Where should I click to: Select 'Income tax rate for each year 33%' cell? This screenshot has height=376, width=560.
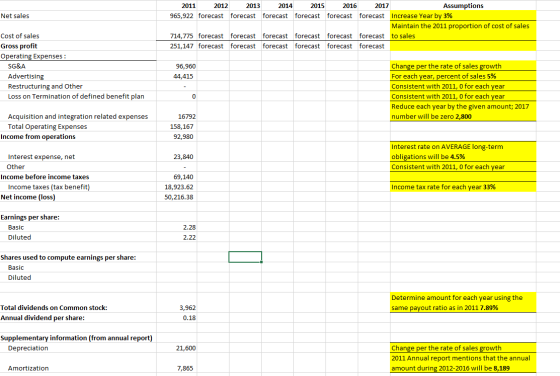pyautogui.click(x=463, y=187)
